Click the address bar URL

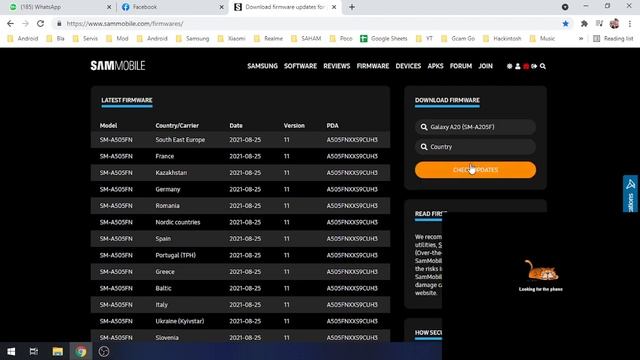tap(125, 24)
